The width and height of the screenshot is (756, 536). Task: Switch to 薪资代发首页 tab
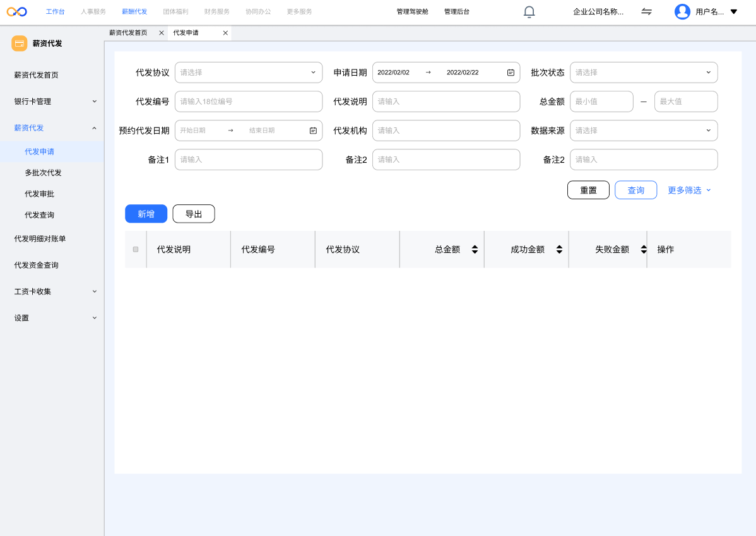(128, 33)
